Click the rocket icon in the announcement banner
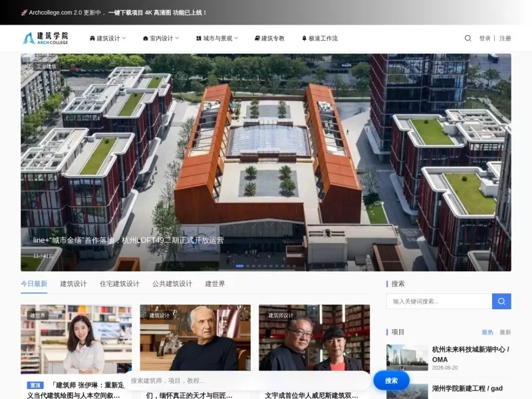 [x=24, y=13]
